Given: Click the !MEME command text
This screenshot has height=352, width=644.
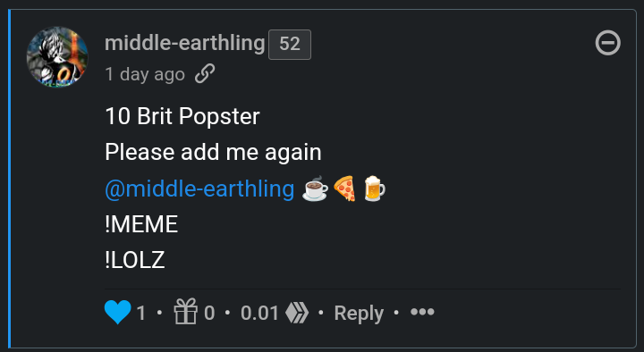Looking at the screenshot, I should coord(141,224).
